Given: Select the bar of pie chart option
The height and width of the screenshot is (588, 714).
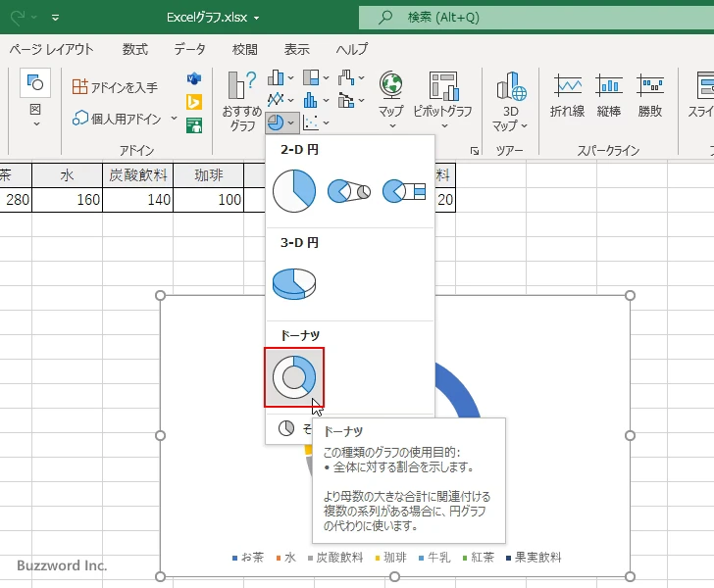Looking at the screenshot, I should [x=404, y=191].
